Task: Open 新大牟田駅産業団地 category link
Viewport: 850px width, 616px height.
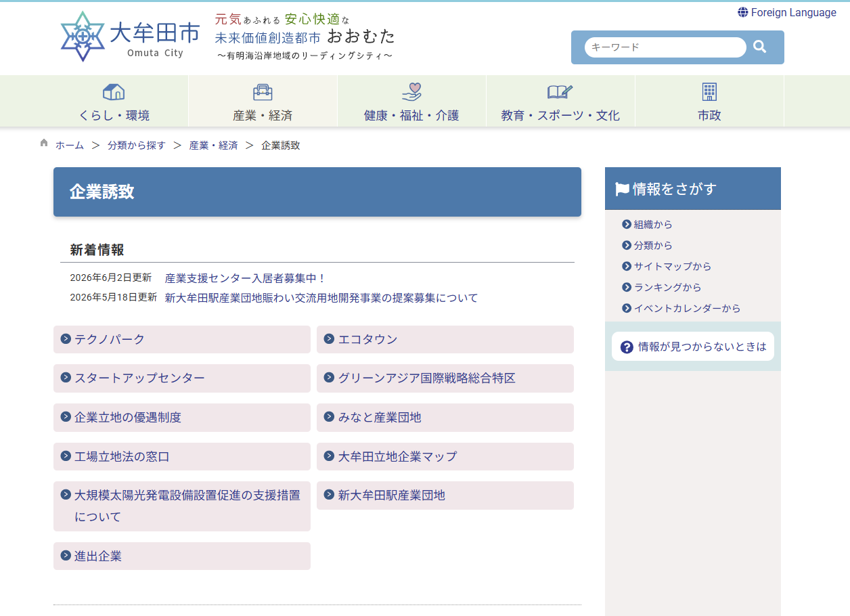Action: [445, 496]
